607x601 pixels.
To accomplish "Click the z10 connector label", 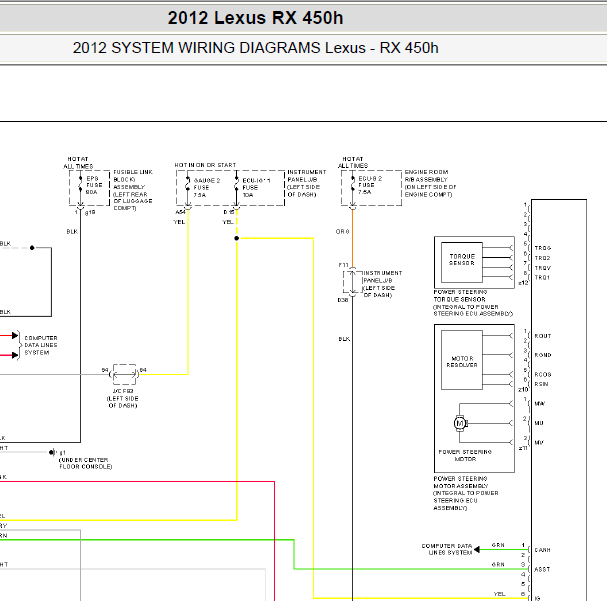I will pyautogui.click(x=523, y=390).
